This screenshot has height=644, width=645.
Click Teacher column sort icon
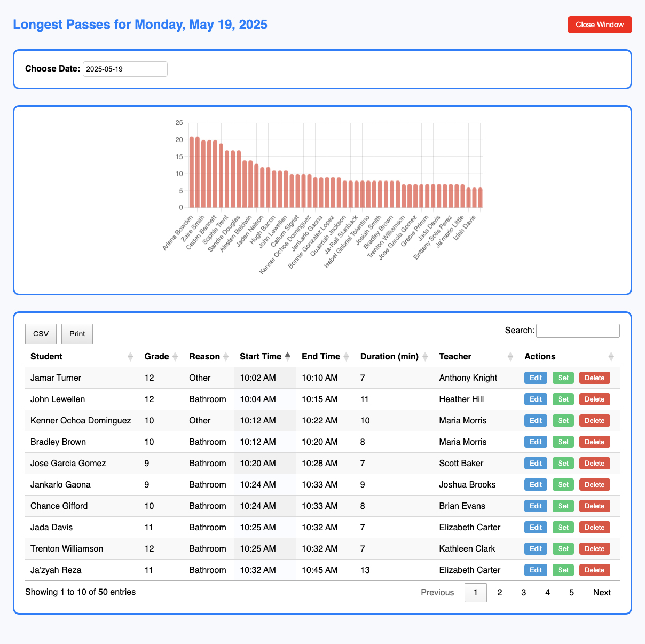point(510,357)
